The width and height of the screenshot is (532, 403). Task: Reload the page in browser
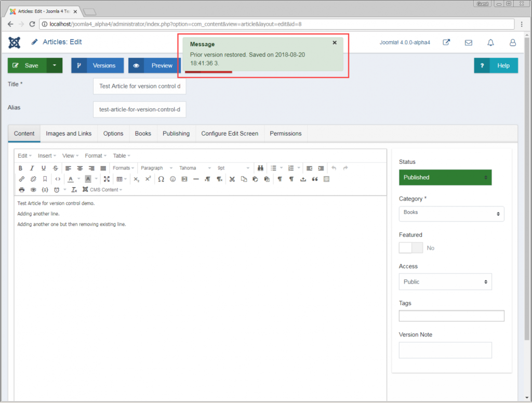[32, 24]
